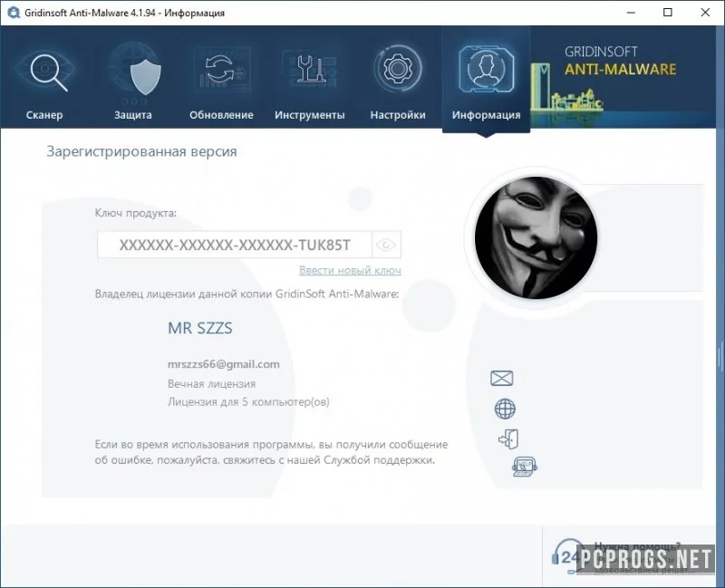Show the hidden product key via eye icon
The width and height of the screenshot is (725, 588).
[386, 245]
